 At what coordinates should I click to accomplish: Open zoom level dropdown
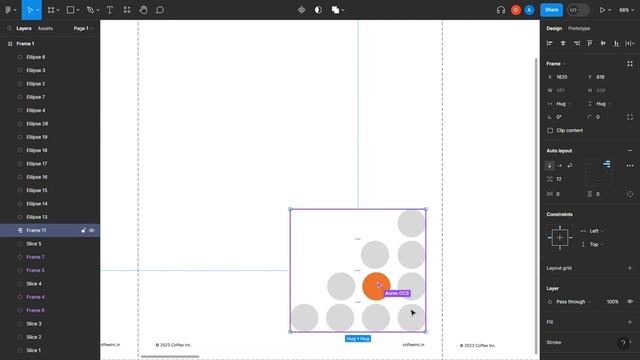[627, 10]
